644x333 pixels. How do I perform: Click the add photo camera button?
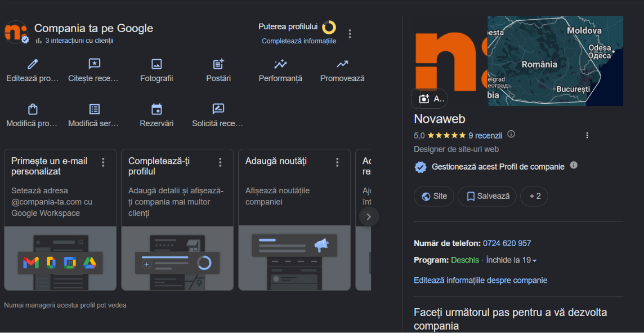[430, 99]
